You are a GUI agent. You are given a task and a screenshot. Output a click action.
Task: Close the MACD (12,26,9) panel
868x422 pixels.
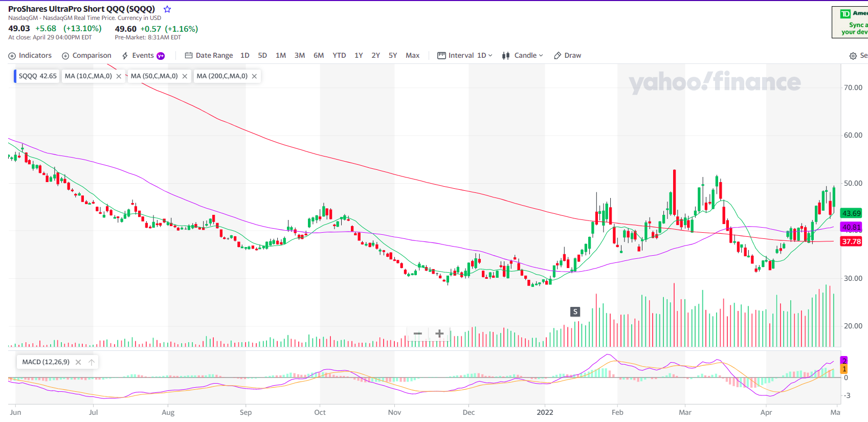78,362
